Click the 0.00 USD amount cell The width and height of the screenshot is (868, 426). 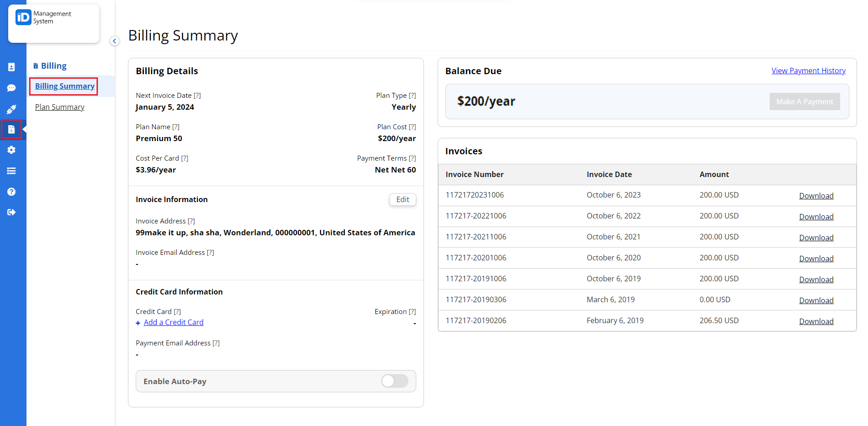pos(715,299)
